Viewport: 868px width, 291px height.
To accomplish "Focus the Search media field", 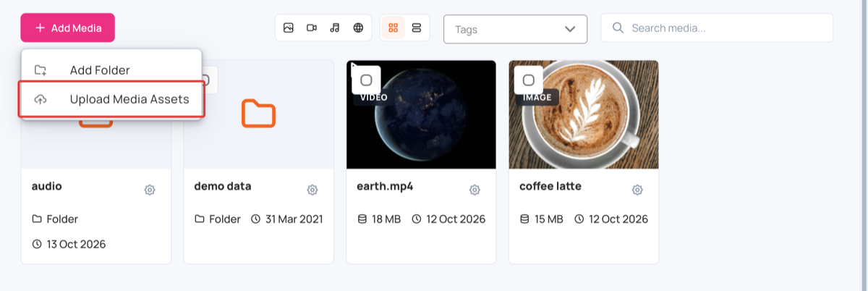I will point(717,28).
